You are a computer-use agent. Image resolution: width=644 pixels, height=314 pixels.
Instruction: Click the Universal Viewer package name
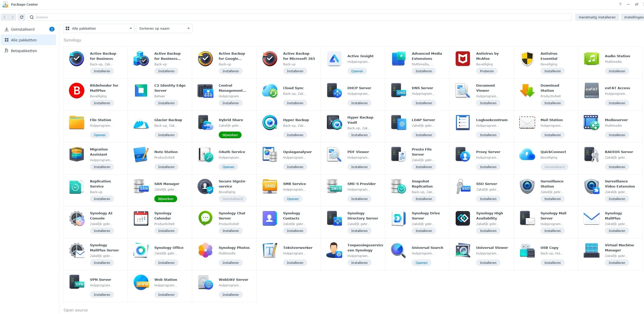click(x=492, y=248)
